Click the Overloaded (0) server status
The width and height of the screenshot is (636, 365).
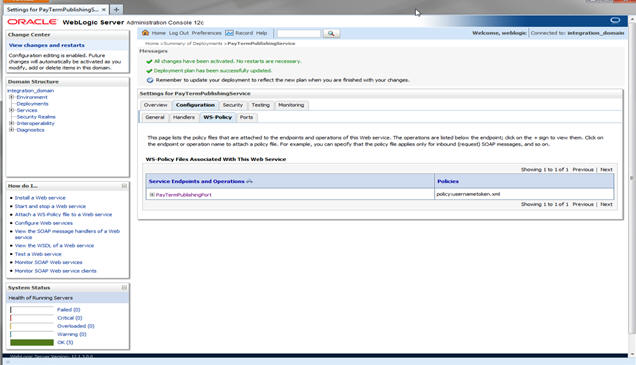pos(75,326)
